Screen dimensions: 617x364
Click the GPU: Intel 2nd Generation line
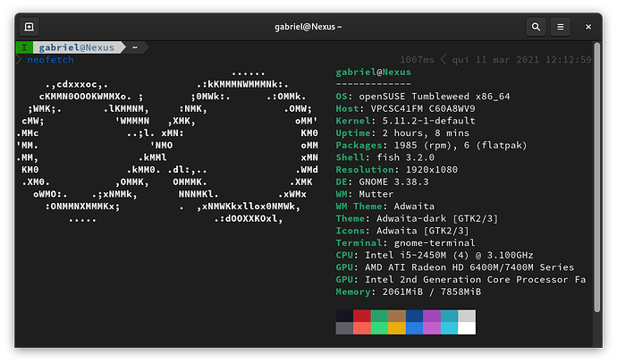pyautogui.click(x=461, y=279)
